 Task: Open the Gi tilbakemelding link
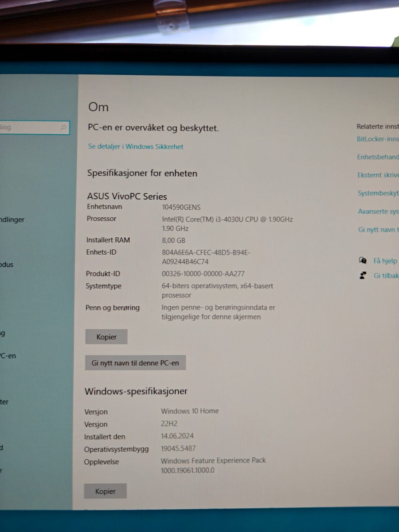(386, 275)
